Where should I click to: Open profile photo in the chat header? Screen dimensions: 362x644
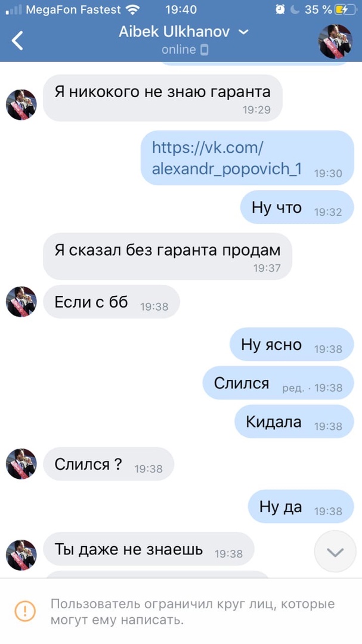pos(336,41)
